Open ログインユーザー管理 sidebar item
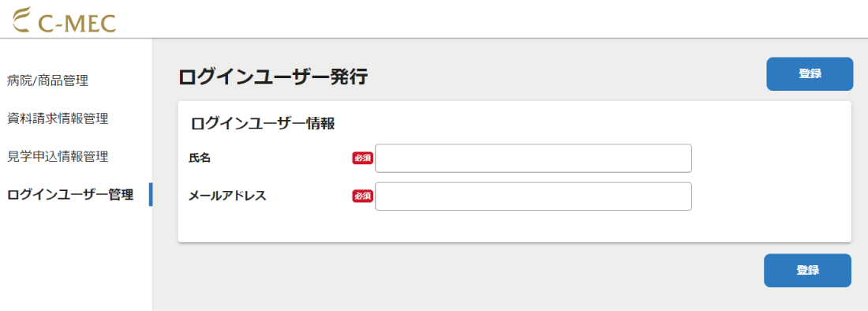This screenshot has width=868, height=311. [x=70, y=195]
